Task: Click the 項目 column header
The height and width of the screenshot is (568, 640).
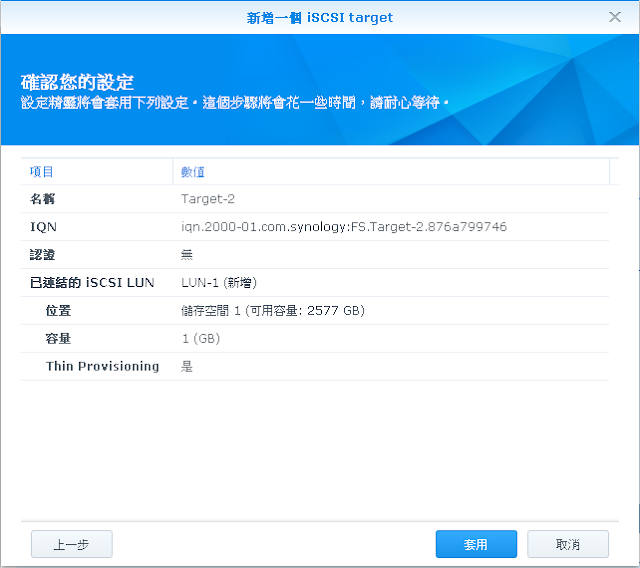Action: click(x=42, y=172)
